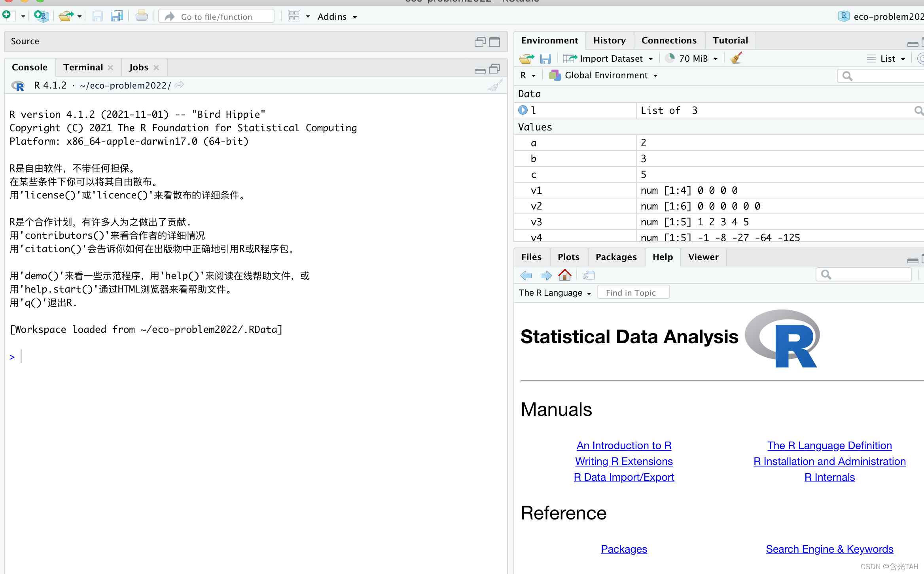
Task: Click the help Home icon
Action: tap(564, 275)
